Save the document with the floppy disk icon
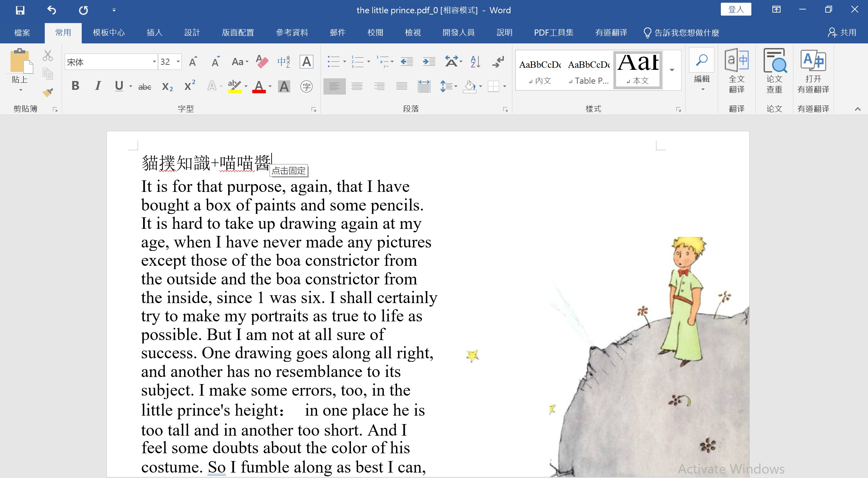This screenshot has width=868, height=478. pos(20,10)
